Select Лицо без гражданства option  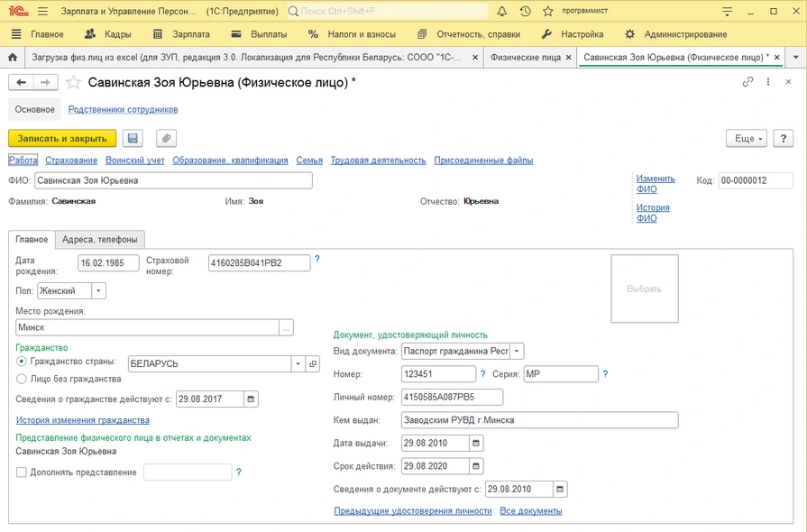pos(22,379)
